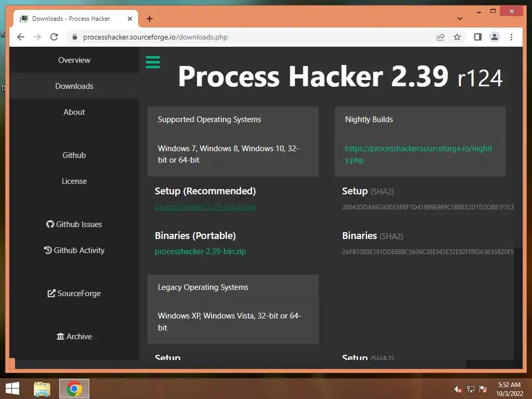Screen dimensions: 532x399
Task: Share this page using the share icon
Action: (441, 37)
